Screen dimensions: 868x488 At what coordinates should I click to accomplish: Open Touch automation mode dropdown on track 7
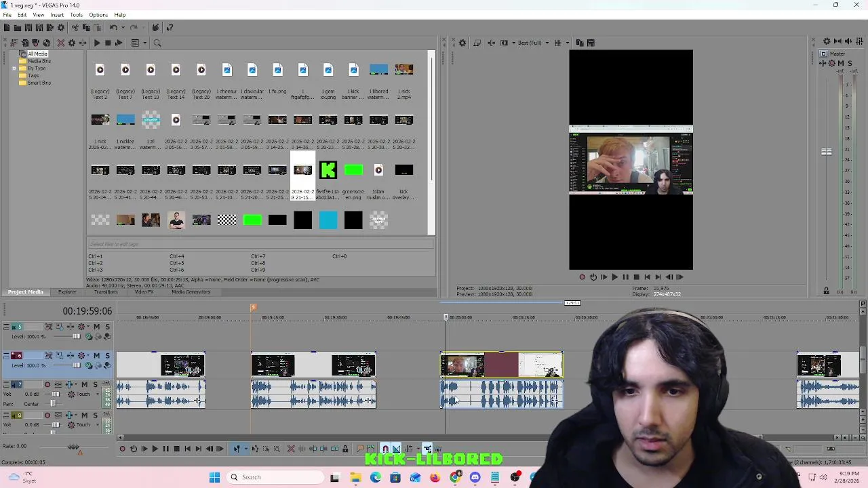pyautogui.click(x=97, y=394)
